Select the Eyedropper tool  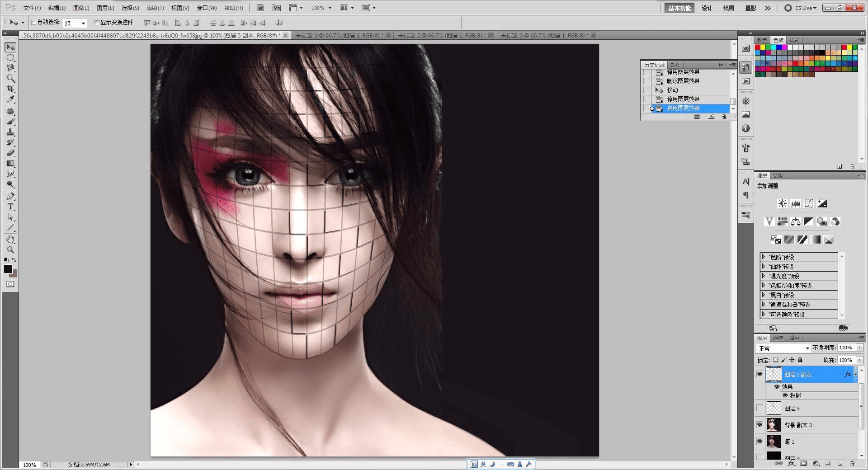point(10,99)
